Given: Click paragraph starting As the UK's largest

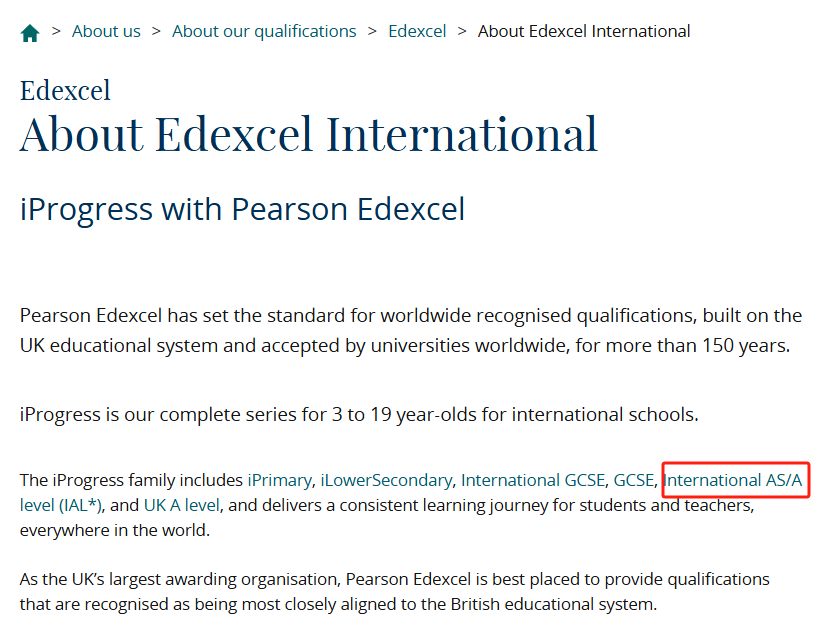Looking at the screenshot, I should (394, 592).
